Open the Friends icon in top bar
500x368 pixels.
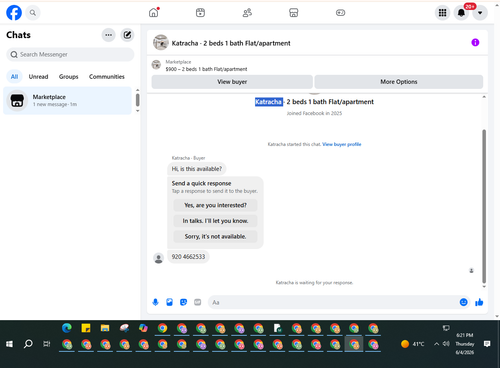[247, 13]
